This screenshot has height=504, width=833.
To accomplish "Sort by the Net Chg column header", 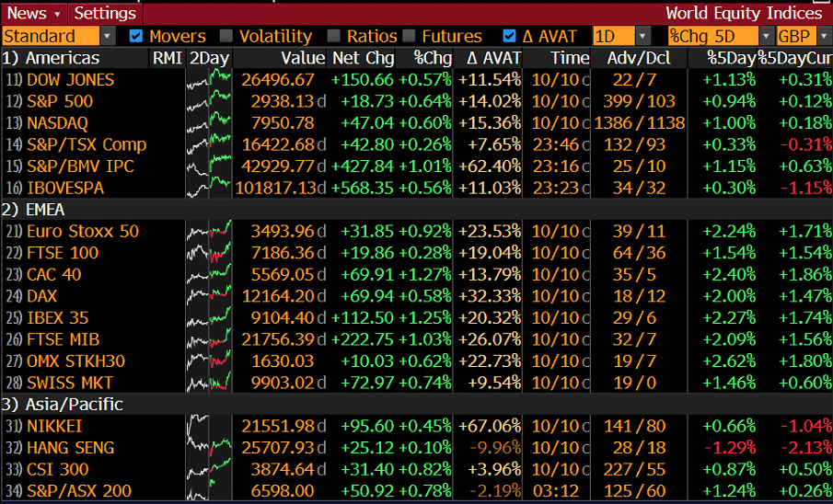I will tap(364, 58).
